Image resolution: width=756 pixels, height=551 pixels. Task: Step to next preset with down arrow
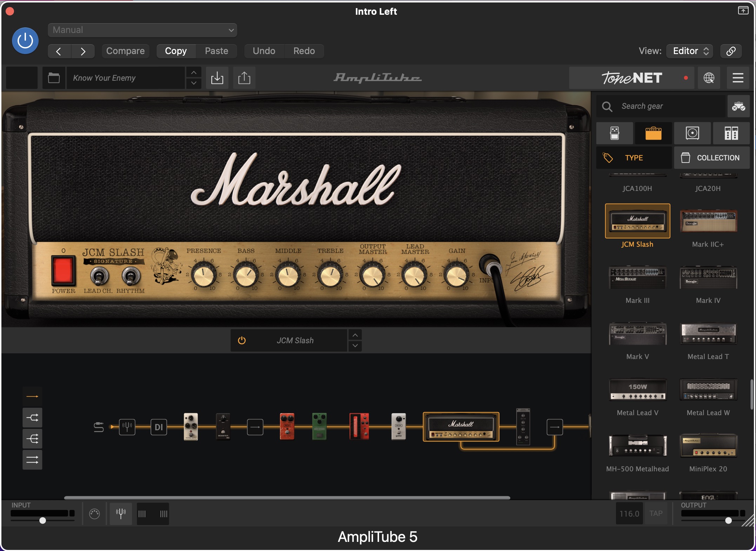(x=194, y=83)
